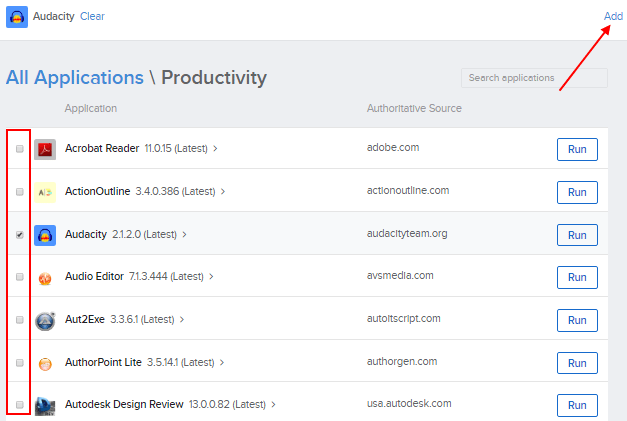Click the Productivity breadcrumb heading
The height and width of the screenshot is (421, 627).
(214, 78)
